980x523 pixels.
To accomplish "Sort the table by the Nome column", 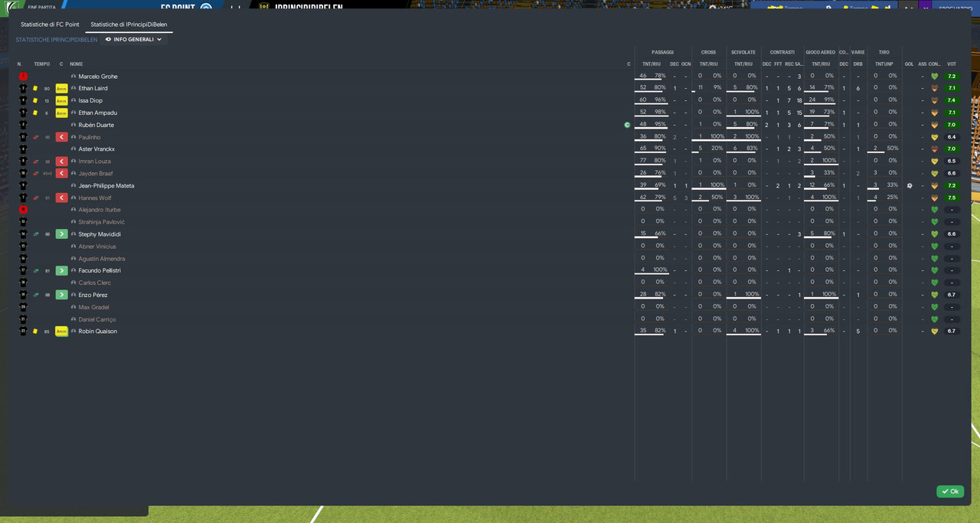I will tap(77, 64).
